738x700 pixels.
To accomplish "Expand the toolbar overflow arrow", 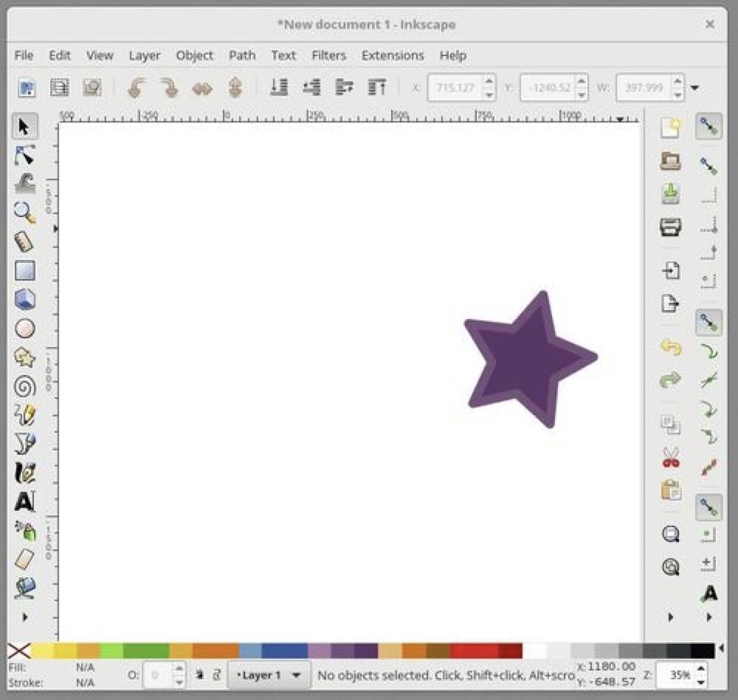I will tap(694, 87).
